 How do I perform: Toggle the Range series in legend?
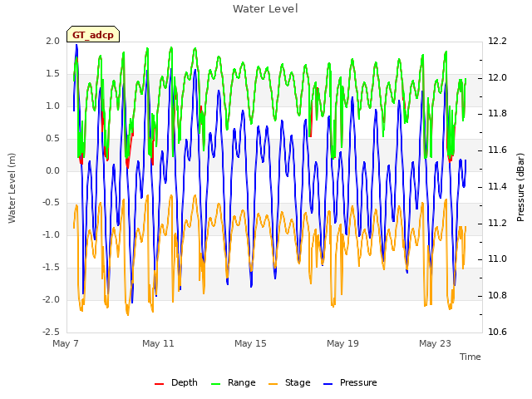(233, 382)
